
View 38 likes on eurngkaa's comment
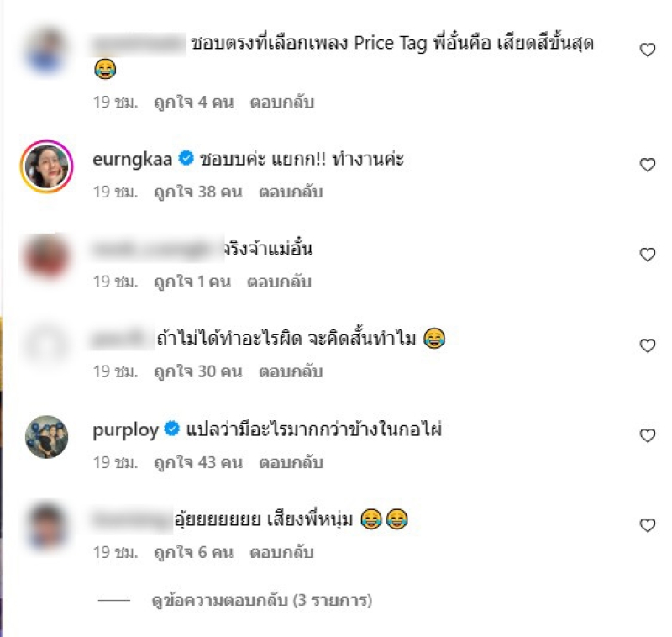tap(198, 192)
